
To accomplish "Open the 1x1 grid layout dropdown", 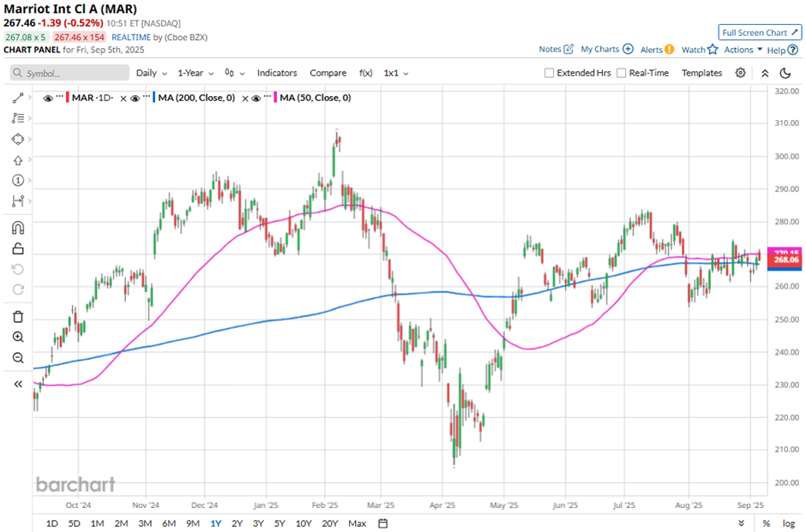I will tap(396, 73).
